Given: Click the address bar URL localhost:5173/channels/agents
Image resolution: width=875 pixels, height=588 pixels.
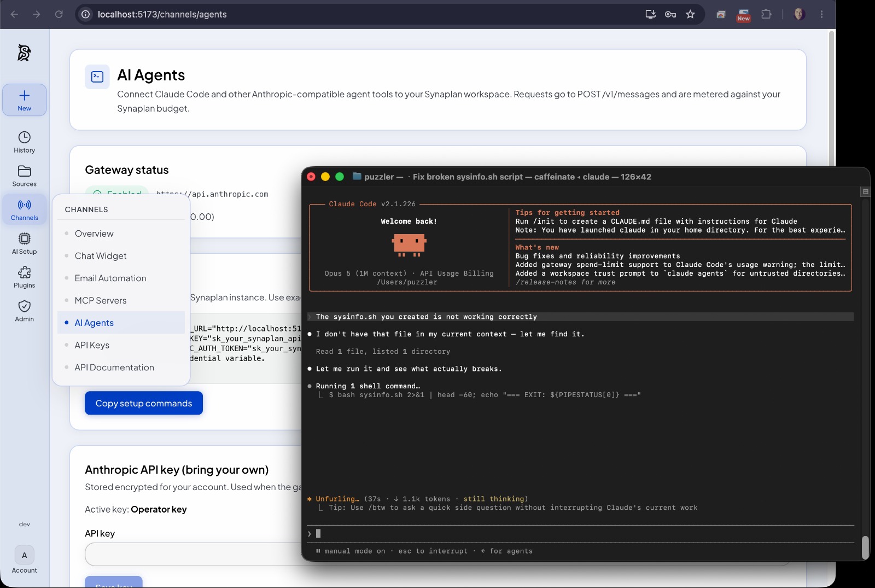Looking at the screenshot, I should click(162, 14).
